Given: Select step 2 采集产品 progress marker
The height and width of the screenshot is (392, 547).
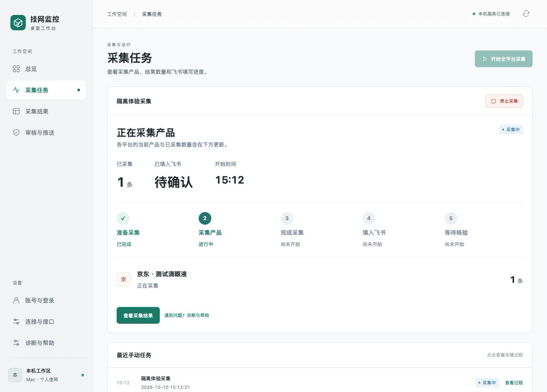Looking at the screenshot, I should (x=205, y=218).
